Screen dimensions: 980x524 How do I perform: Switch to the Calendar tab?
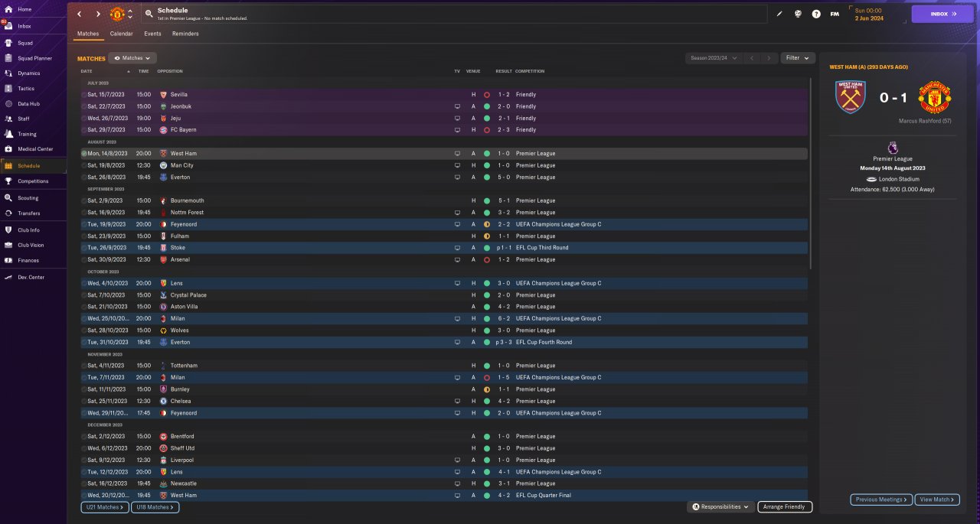121,34
